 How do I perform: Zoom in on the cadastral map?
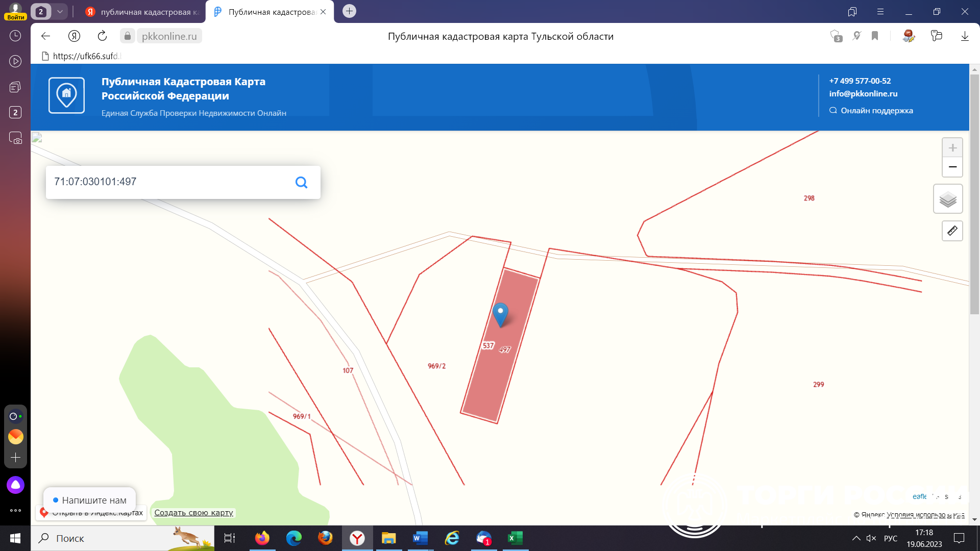(x=952, y=148)
